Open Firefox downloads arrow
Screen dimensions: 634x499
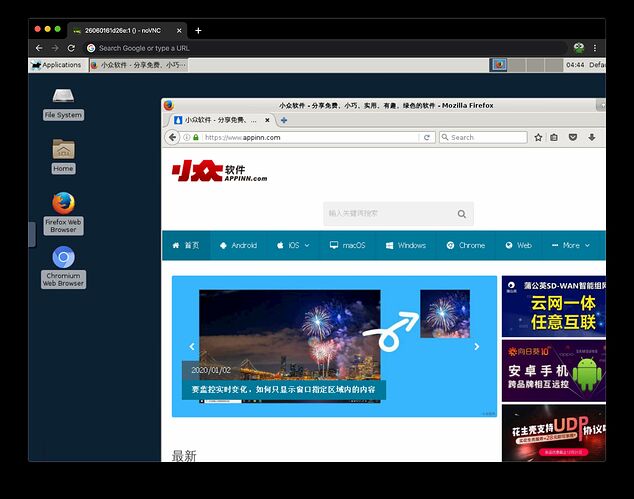(592, 137)
